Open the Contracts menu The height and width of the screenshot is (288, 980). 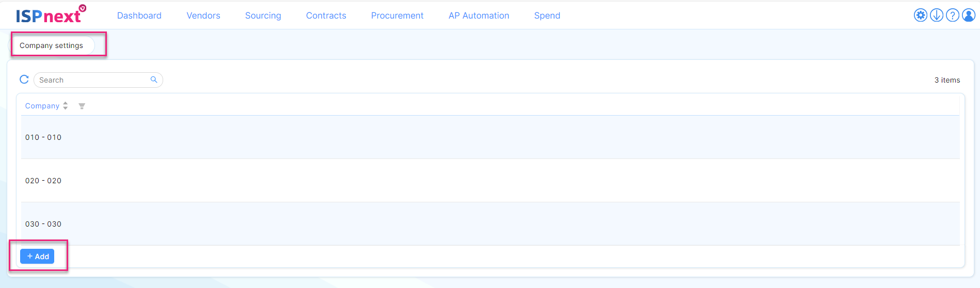click(326, 15)
